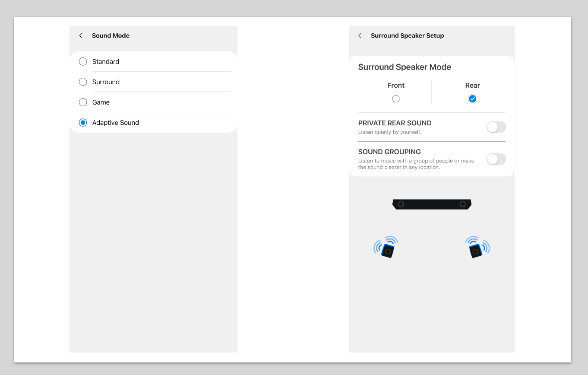Click the Surround Speaker Mode heading
588x375 pixels.
tap(405, 67)
